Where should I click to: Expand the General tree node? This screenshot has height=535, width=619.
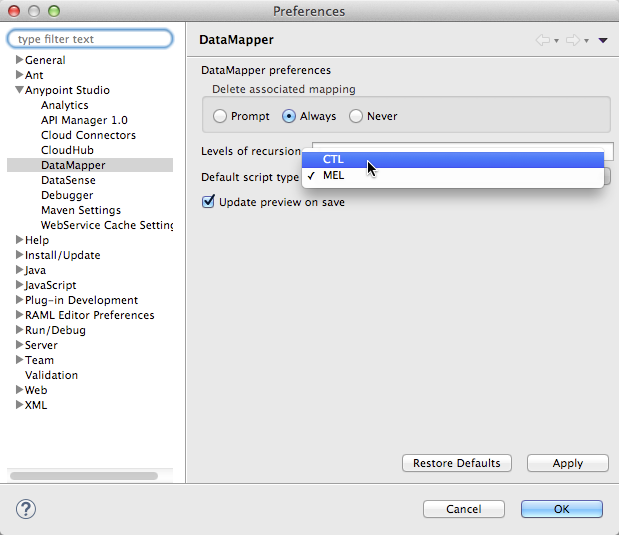19,60
